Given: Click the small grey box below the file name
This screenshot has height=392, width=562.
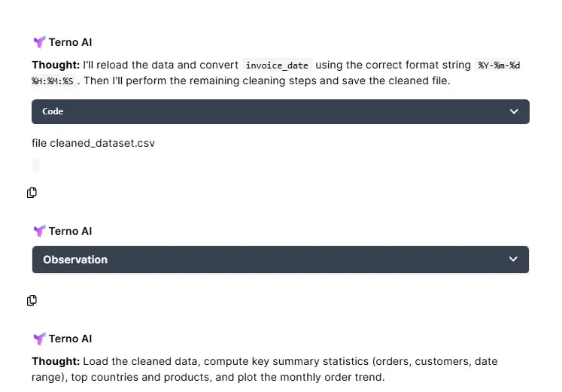Looking at the screenshot, I should coord(36,166).
